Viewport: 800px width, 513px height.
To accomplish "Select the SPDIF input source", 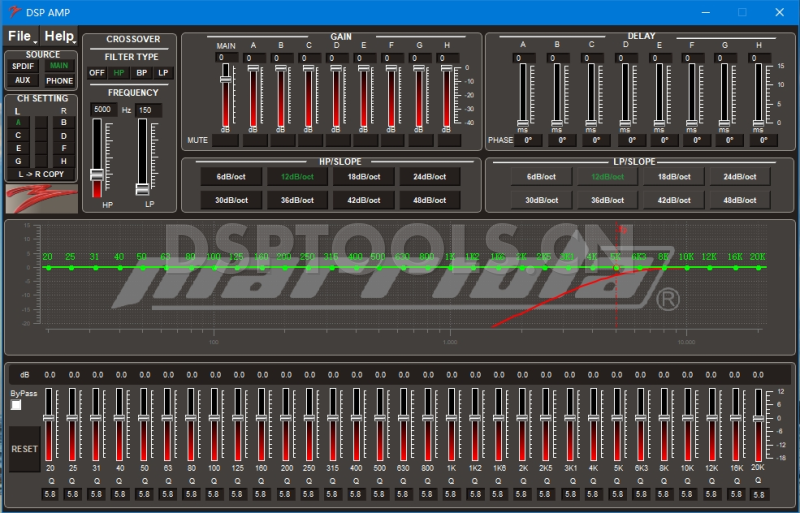I will coord(23,66).
